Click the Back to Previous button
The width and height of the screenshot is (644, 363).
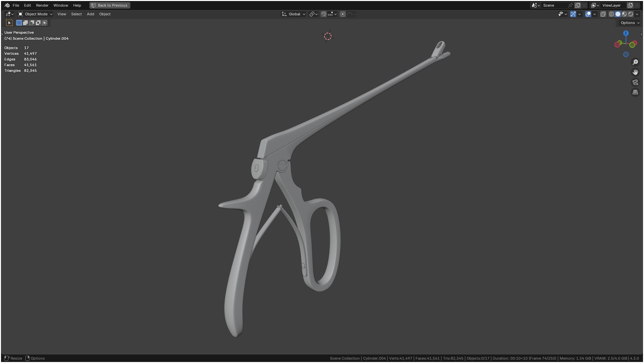pos(110,5)
